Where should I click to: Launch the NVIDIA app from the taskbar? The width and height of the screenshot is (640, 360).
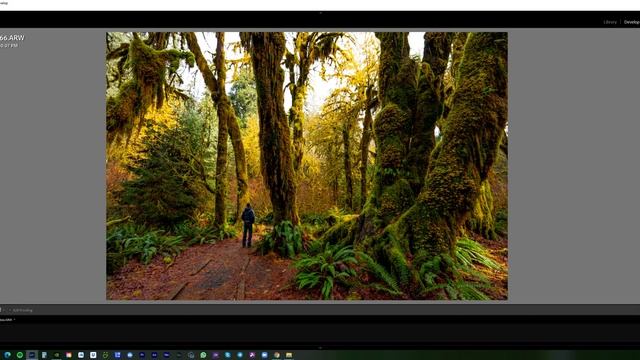pyautogui.click(x=57, y=355)
